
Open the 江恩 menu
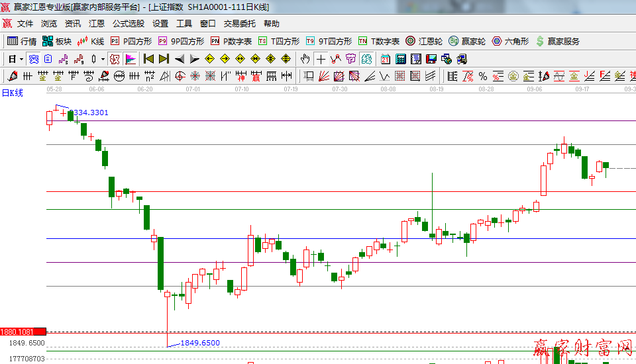[97, 23]
